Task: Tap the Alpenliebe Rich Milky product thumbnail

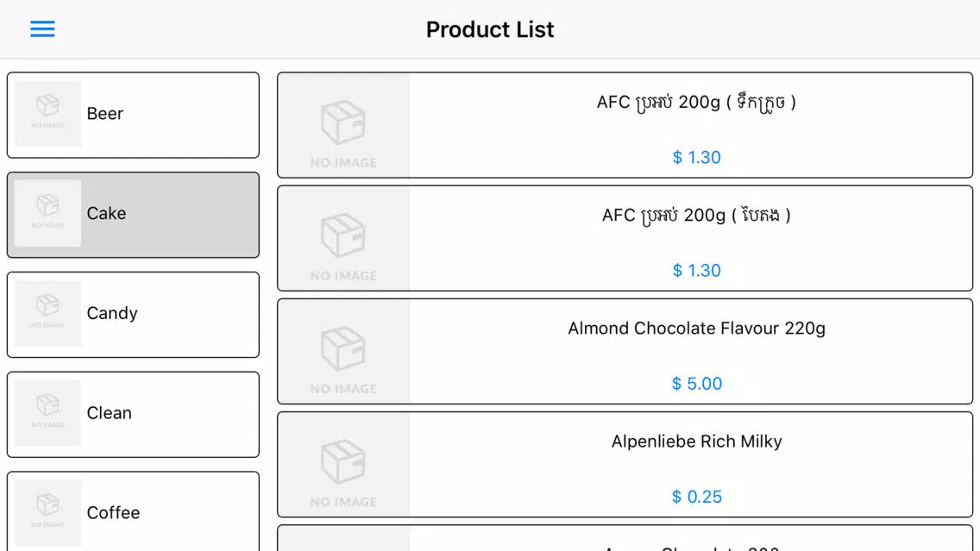Action: [x=343, y=464]
